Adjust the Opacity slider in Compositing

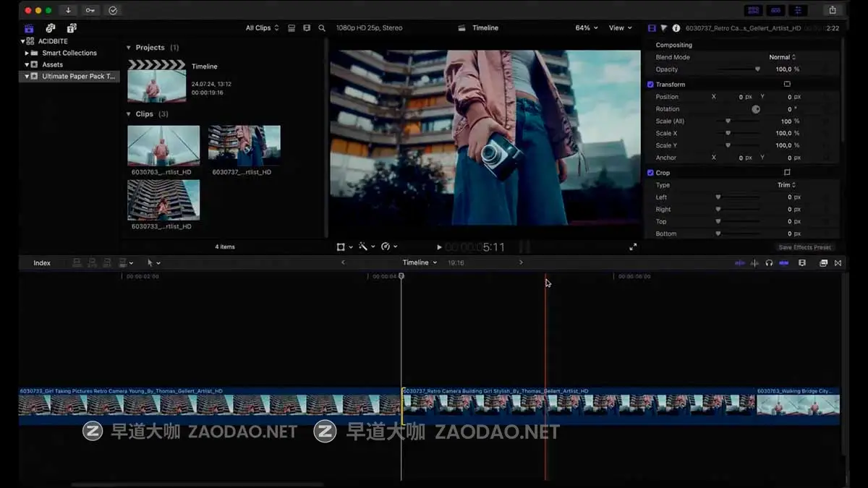(757, 69)
